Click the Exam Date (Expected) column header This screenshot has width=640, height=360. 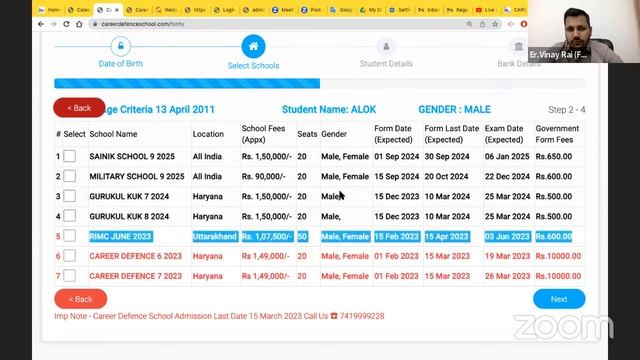click(x=504, y=134)
